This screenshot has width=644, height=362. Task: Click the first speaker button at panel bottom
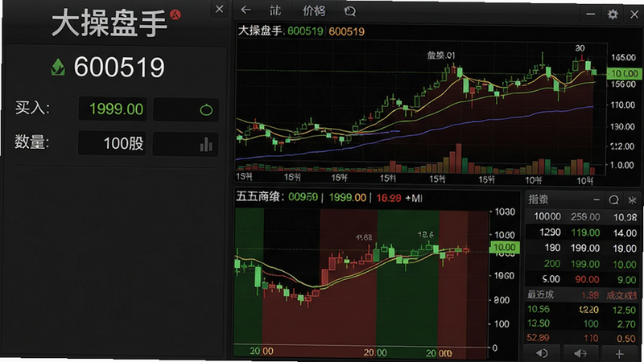(542, 353)
